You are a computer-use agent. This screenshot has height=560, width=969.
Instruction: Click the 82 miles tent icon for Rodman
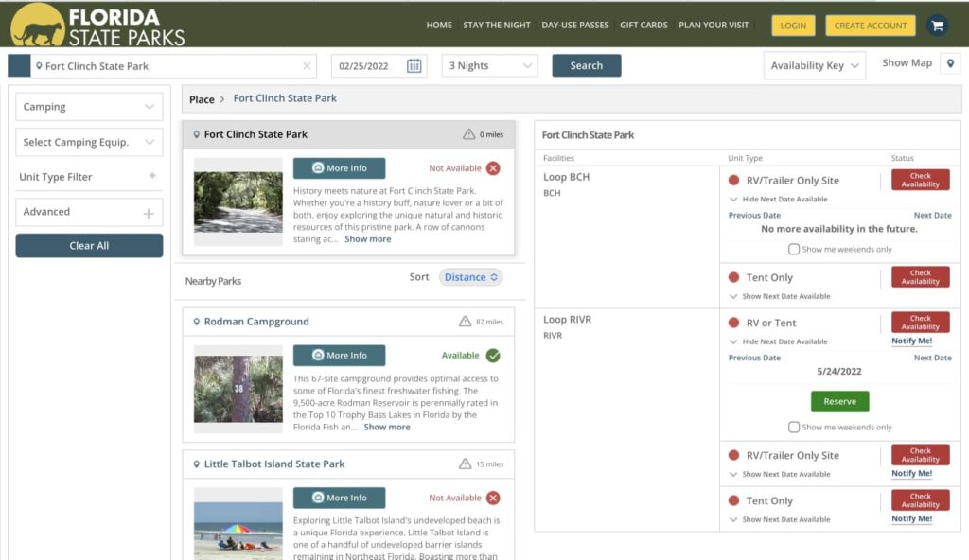click(466, 322)
